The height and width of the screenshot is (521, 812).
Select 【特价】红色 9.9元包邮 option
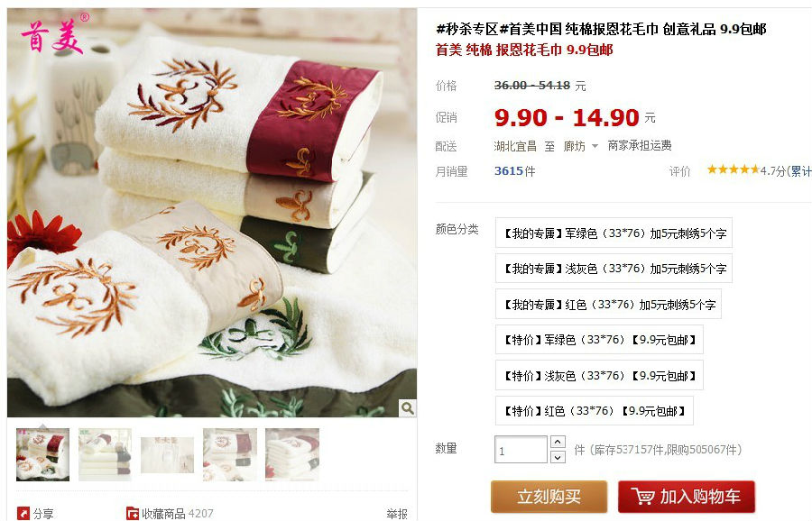click(x=595, y=411)
